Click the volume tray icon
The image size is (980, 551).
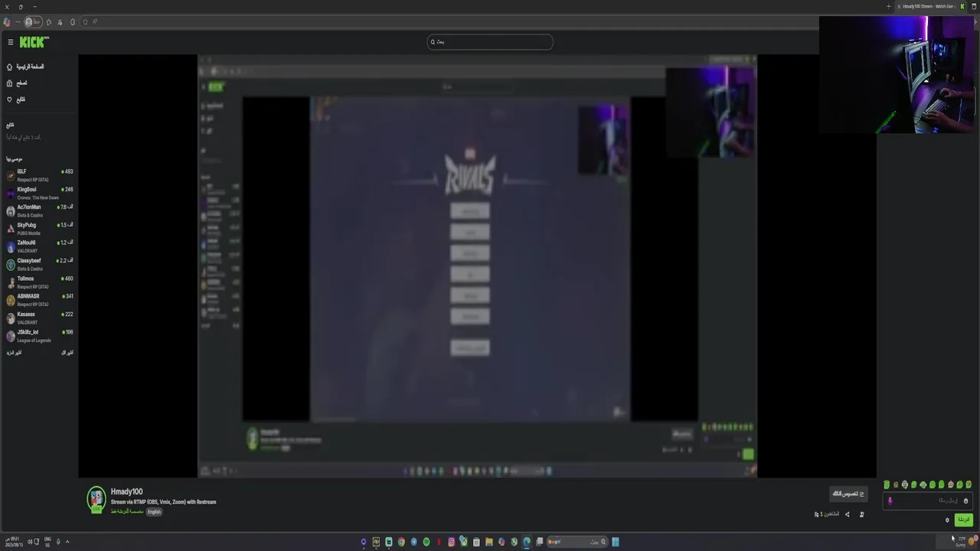pyautogui.click(x=30, y=542)
